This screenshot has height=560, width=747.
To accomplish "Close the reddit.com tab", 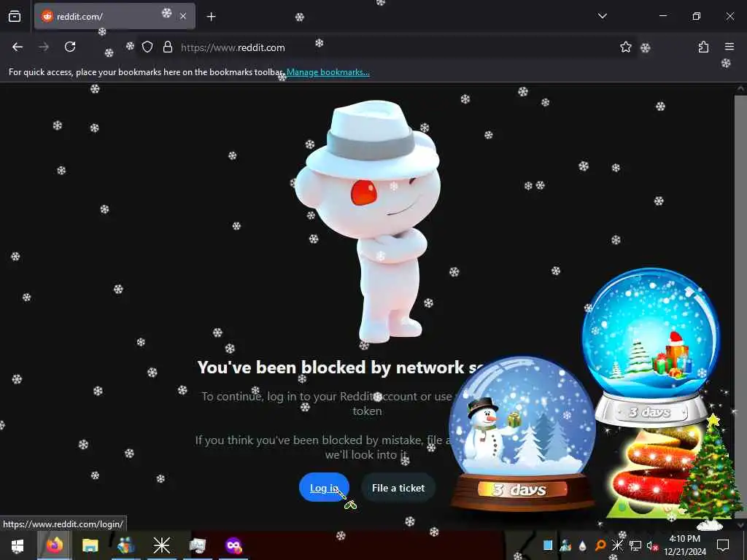I will coord(183,17).
